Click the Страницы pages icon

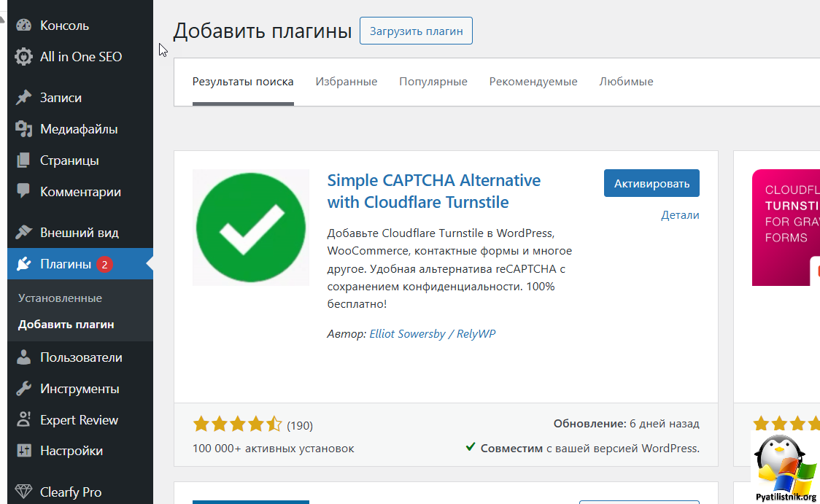(23, 160)
